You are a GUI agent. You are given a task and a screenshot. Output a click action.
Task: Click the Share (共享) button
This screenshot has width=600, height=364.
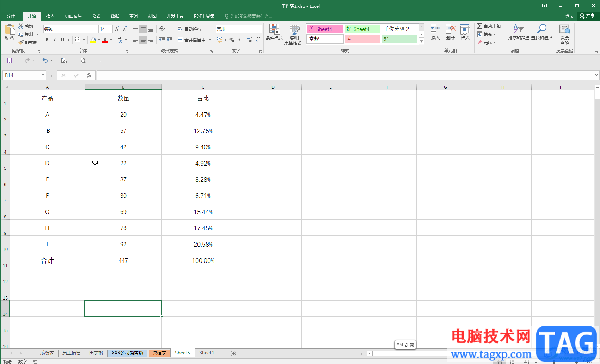click(587, 16)
